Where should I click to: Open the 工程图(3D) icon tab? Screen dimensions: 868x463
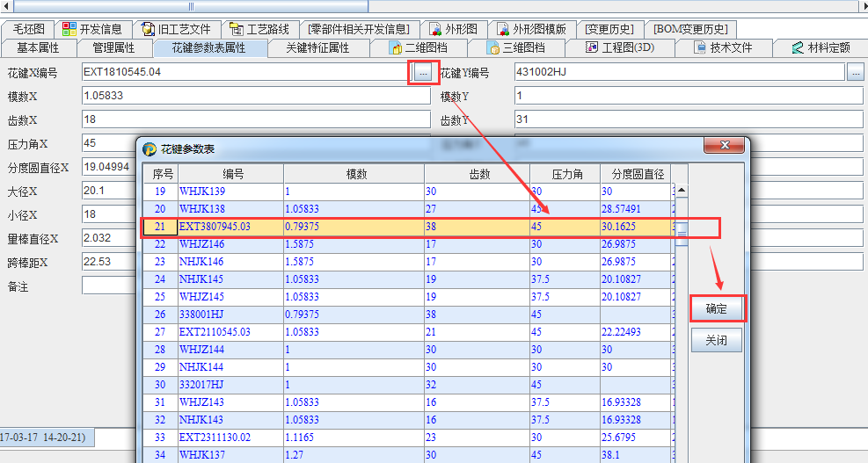pyautogui.click(x=593, y=47)
